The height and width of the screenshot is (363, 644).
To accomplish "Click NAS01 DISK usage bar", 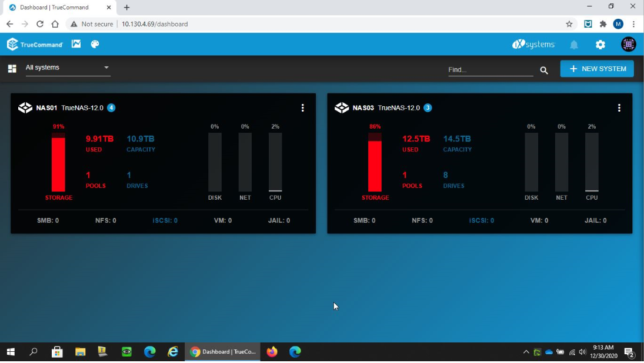I will pos(215,162).
